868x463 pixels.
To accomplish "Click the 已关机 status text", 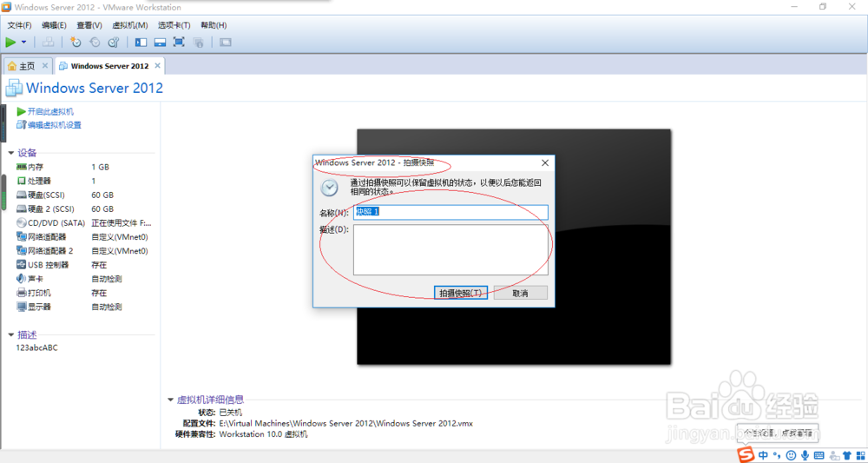I will (x=230, y=413).
